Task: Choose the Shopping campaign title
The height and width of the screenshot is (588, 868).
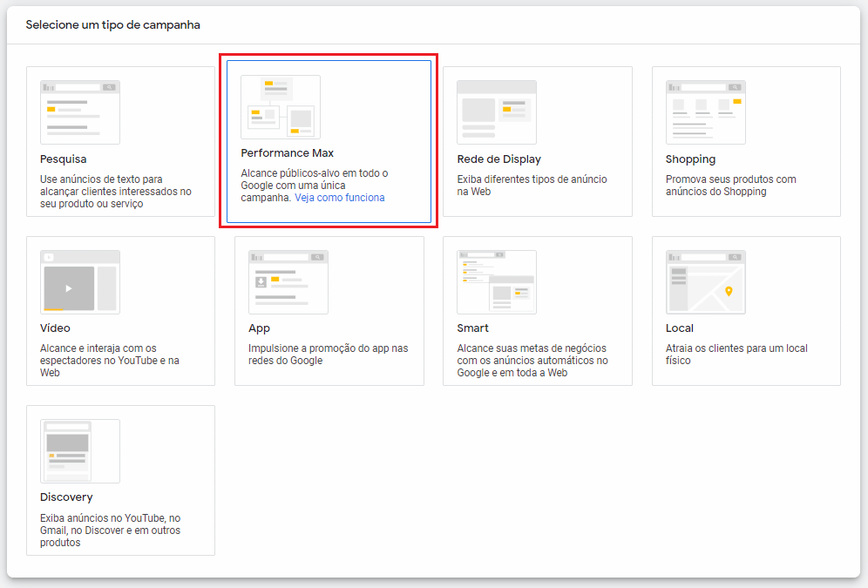Action: coord(690,159)
